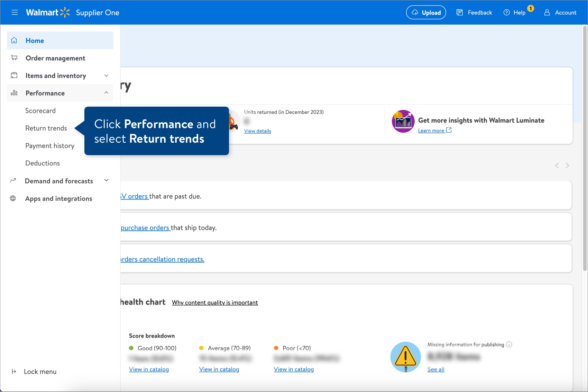
Task: Open the Scorecard page
Action: 40,111
